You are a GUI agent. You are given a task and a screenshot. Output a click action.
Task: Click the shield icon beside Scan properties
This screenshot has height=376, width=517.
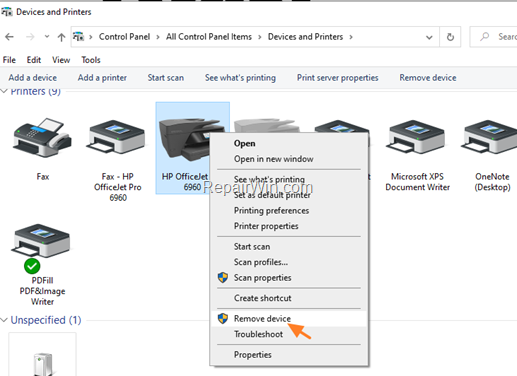point(223,277)
